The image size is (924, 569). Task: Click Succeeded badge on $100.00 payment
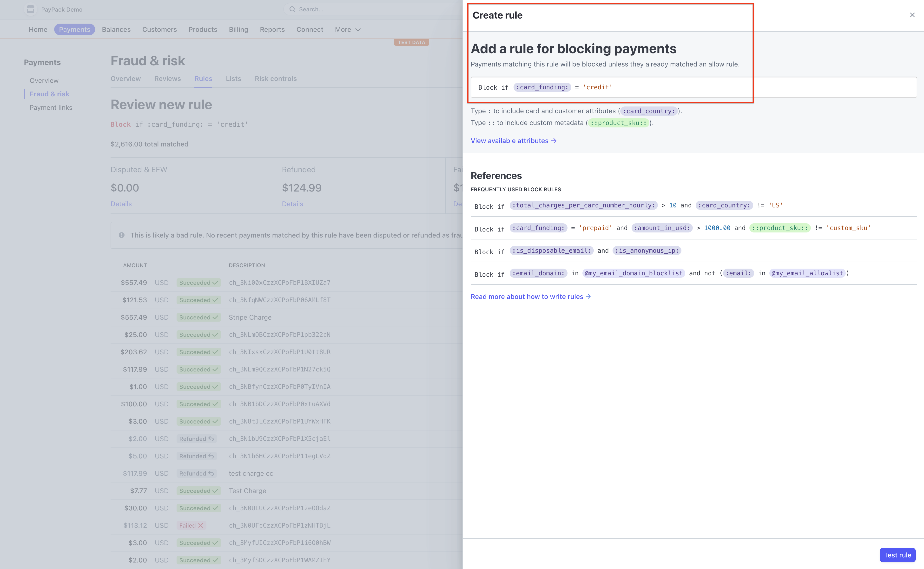[x=199, y=404]
